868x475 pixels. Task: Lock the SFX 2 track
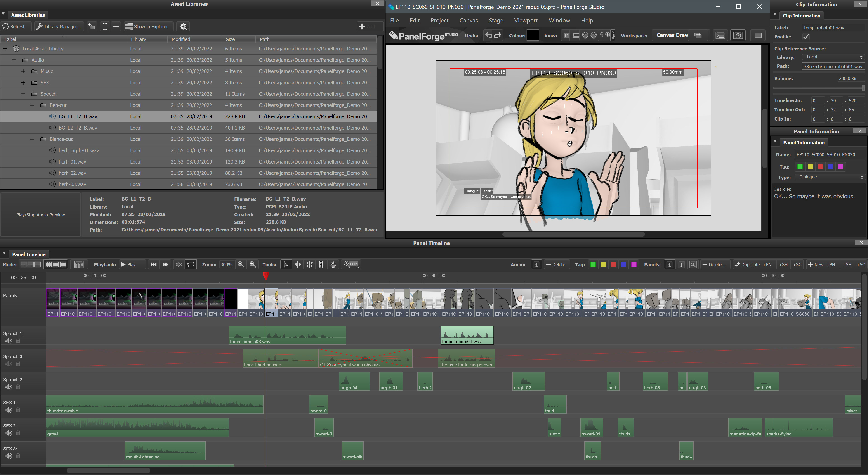pos(18,433)
